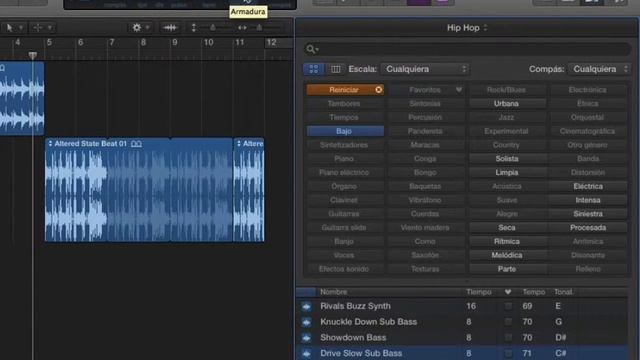Open the pointer tool menu
Screen dimensions: 640x360
pyautogui.click(x=13, y=28)
